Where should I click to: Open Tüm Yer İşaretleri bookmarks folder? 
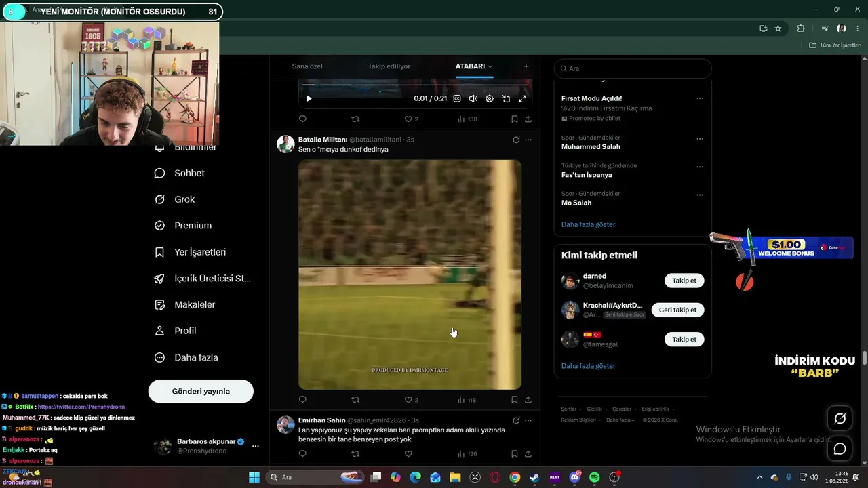point(835,45)
